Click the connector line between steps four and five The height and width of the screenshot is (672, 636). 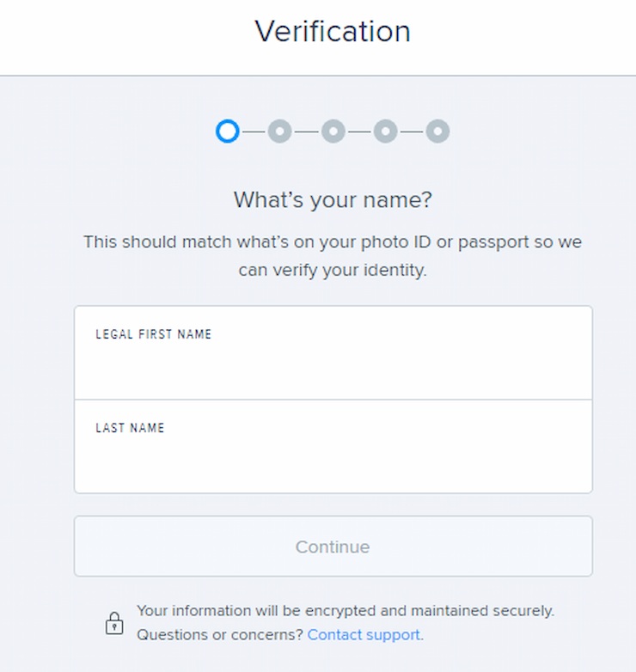(412, 131)
